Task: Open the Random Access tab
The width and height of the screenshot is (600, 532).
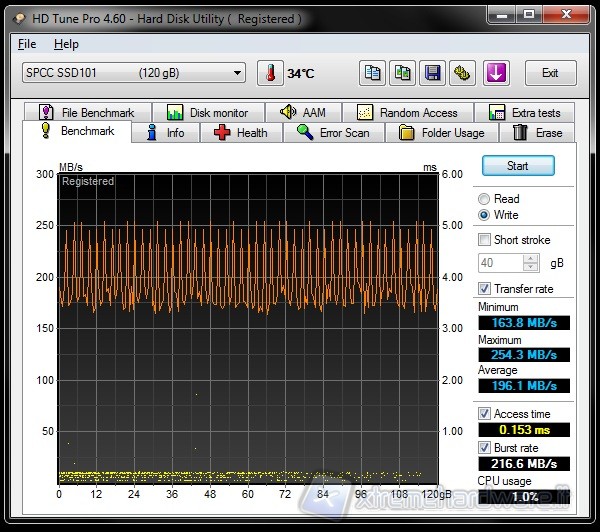Action: click(x=407, y=113)
